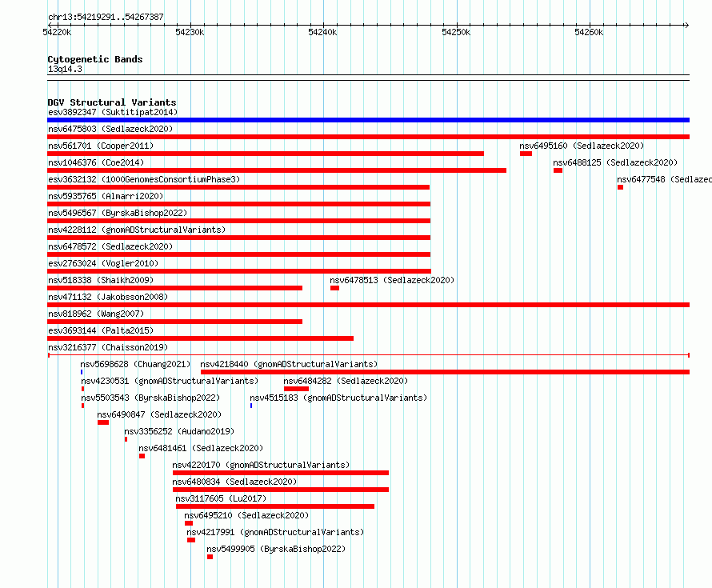Click the small nsv6495160 red variant bar
Viewport: 712px width, 588px height.
(526, 154)
